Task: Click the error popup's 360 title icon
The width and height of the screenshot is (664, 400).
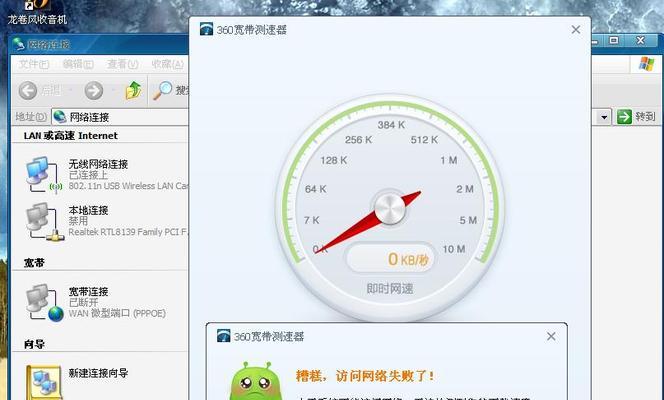Action: [223, 336]
